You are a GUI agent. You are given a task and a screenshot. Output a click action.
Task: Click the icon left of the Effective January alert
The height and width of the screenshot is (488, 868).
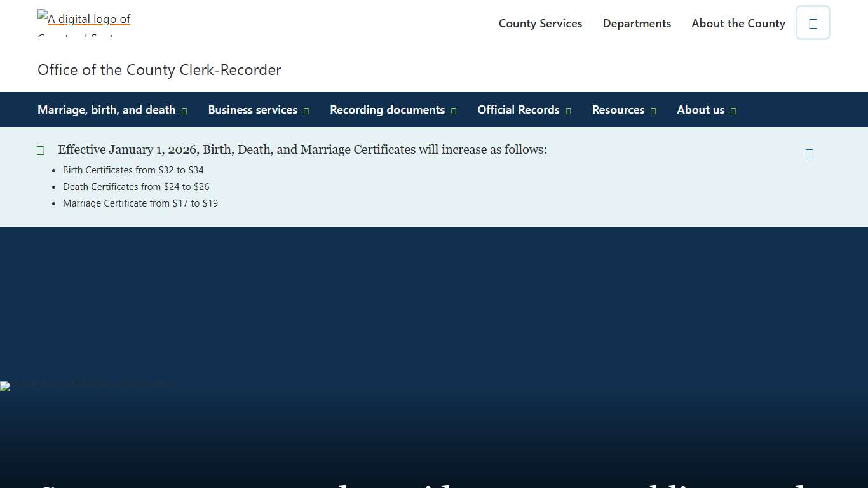(41, 151)
